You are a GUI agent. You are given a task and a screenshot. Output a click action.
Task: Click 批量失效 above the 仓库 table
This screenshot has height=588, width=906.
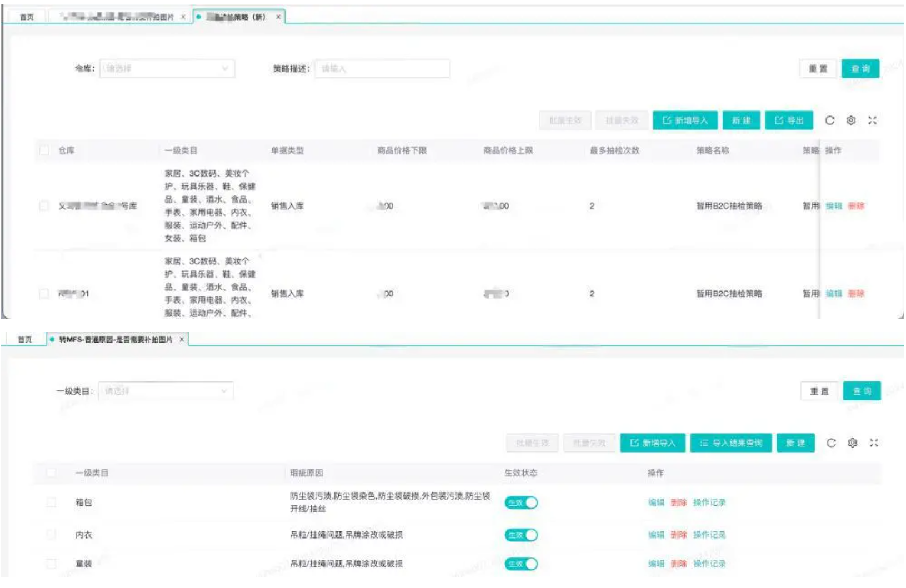pyautogui.click(x=622, y=120)
